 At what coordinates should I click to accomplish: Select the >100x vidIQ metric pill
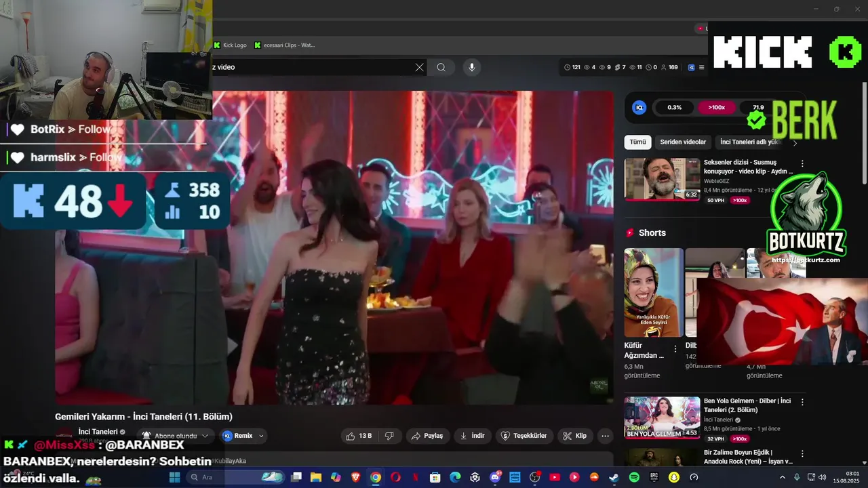(x=716, y=107)
